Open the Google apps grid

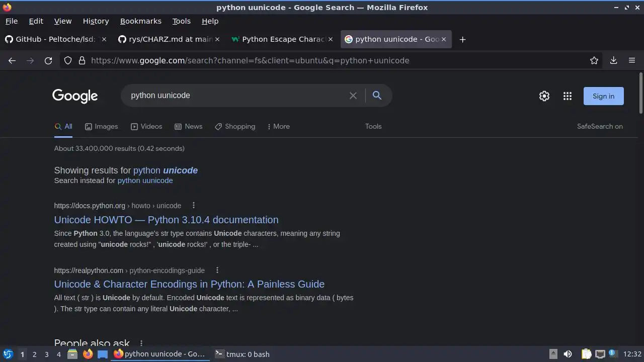568,96
